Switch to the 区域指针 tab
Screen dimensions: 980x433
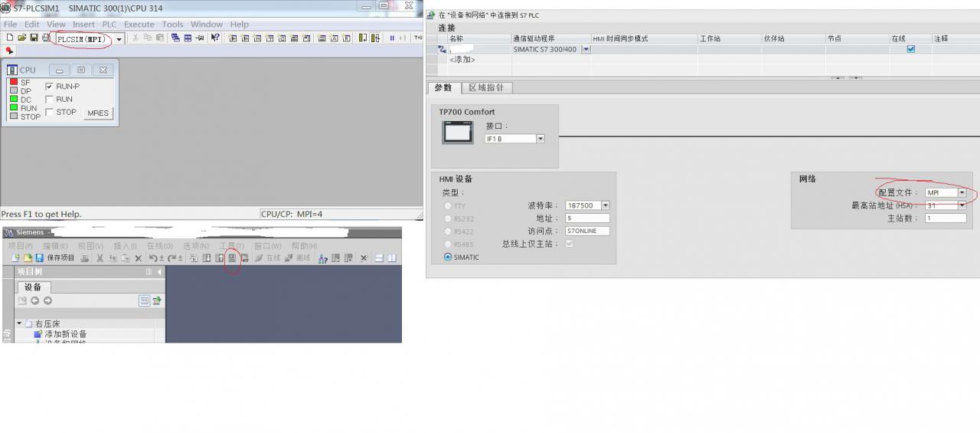point(487,88)
